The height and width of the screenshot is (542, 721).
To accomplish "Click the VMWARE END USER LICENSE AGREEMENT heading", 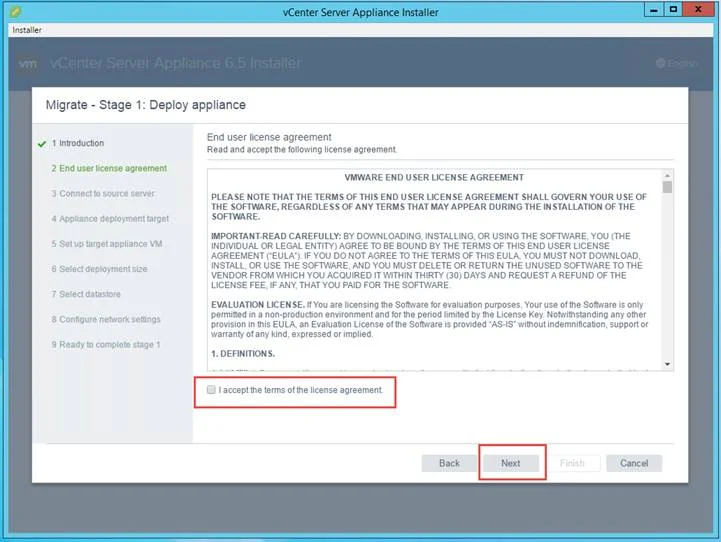I will point(434,177).
